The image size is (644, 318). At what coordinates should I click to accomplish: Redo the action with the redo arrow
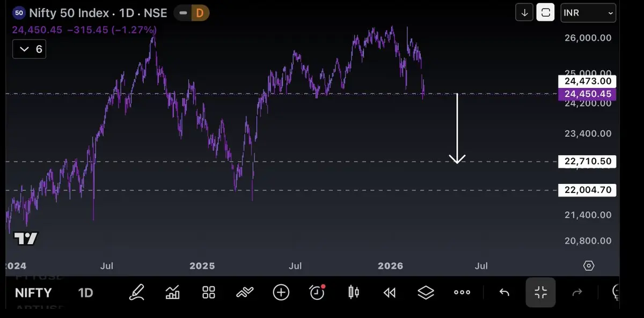coord(577,292)
